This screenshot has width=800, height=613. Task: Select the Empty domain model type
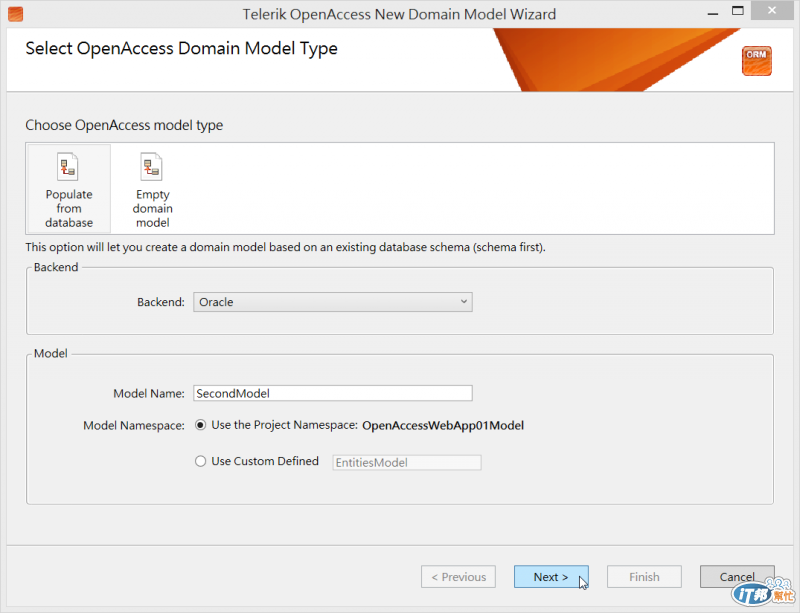tap(153, 189)
